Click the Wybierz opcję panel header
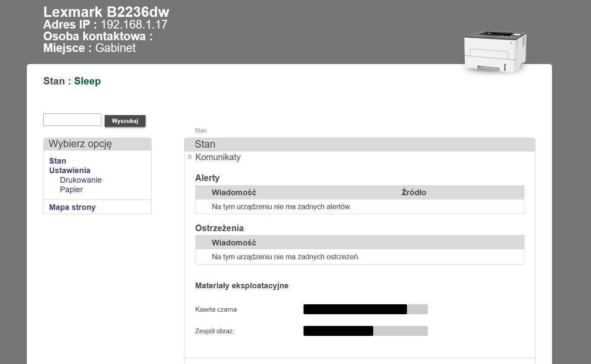The height and width of the screenshot is (364, 591). (x=97, y=144)
